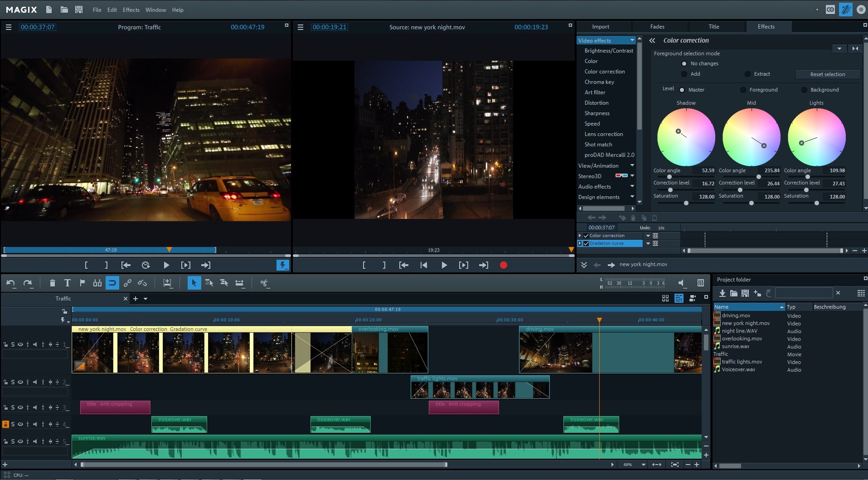Click the Undo icon in the timeline toolbar
Viewport: 868px width, 480px height.
pos(10,283)
